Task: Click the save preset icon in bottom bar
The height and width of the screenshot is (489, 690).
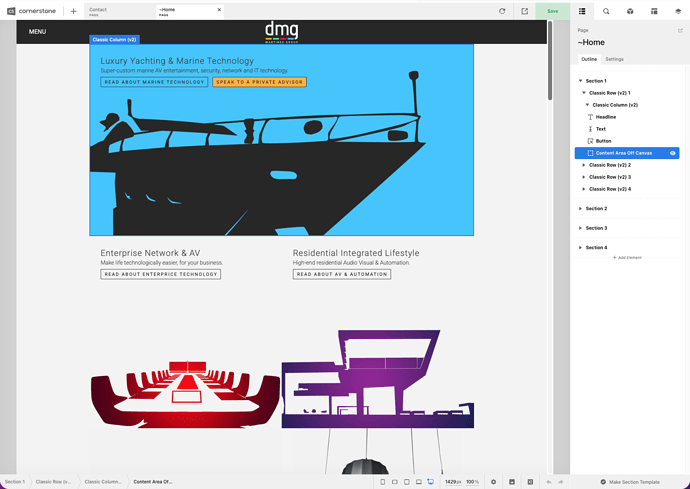Action: pos(512,482)
